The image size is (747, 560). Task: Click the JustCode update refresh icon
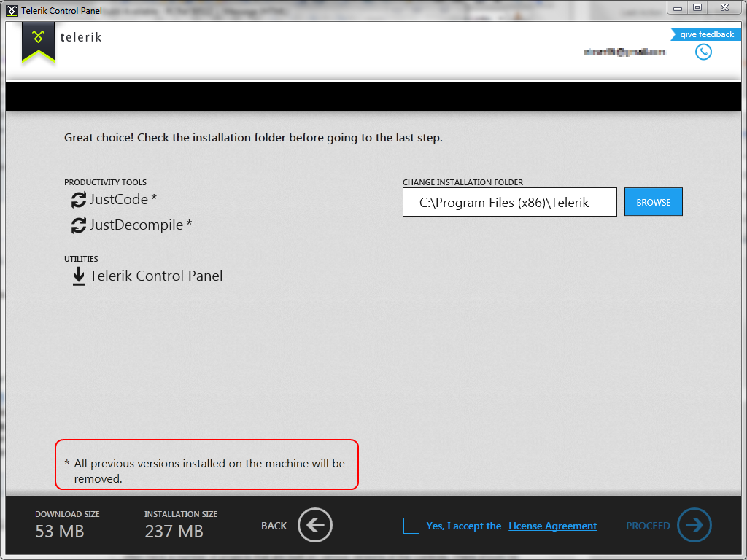pyautogui.click(x=79, y=200)
